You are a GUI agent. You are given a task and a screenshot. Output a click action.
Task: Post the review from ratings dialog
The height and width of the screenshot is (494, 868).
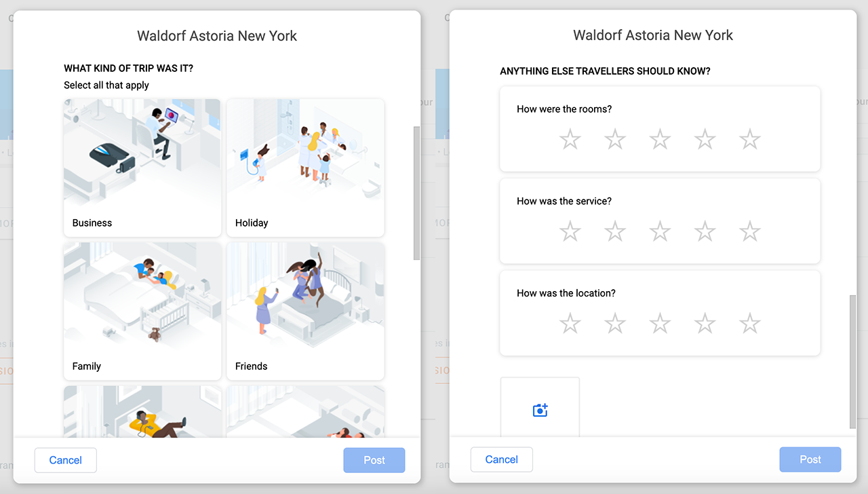coord(810,459)
